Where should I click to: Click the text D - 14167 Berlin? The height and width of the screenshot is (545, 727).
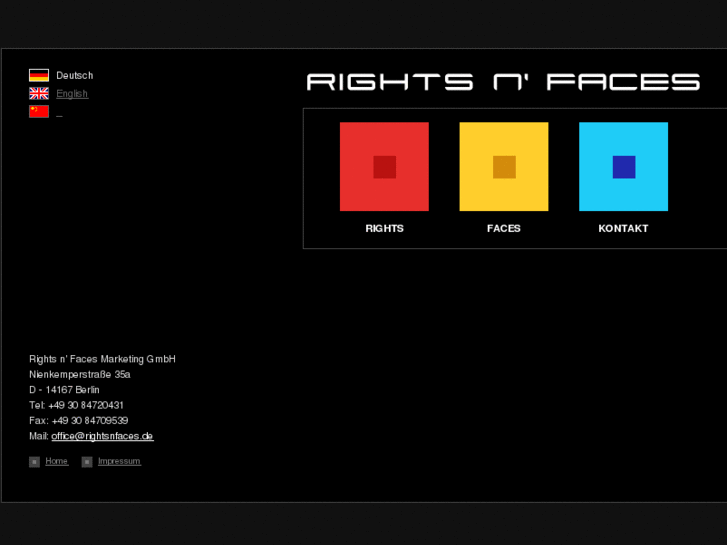pos(64,390)
